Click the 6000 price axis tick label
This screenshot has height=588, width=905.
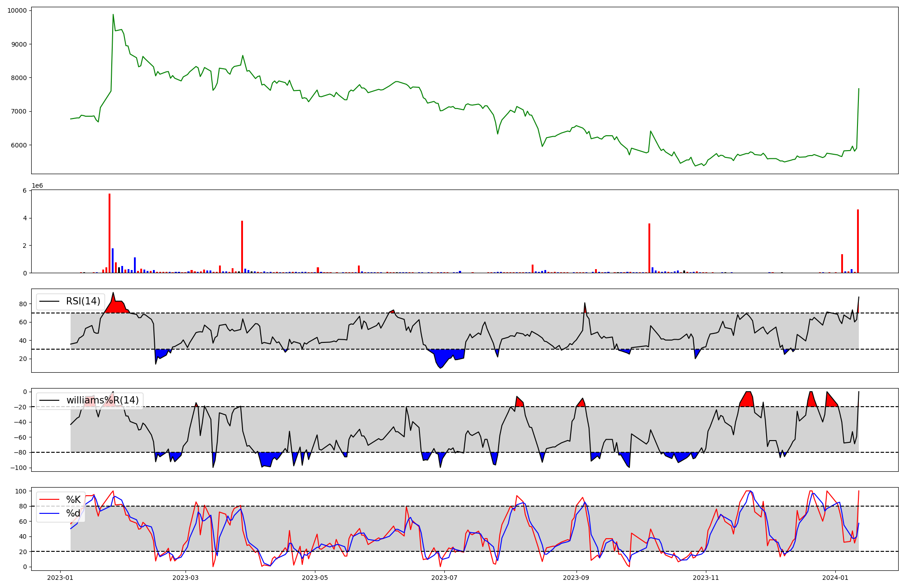(x=19, y=145)
